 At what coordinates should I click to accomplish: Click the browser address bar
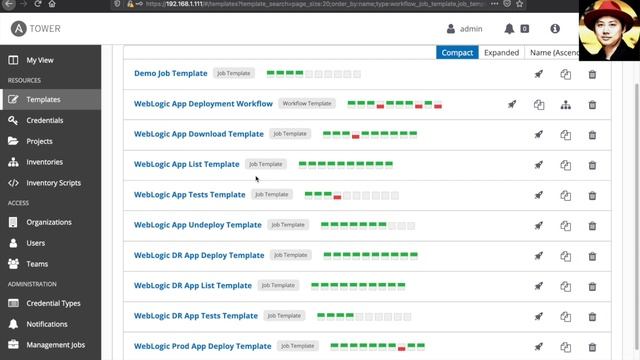pos(314,4)
